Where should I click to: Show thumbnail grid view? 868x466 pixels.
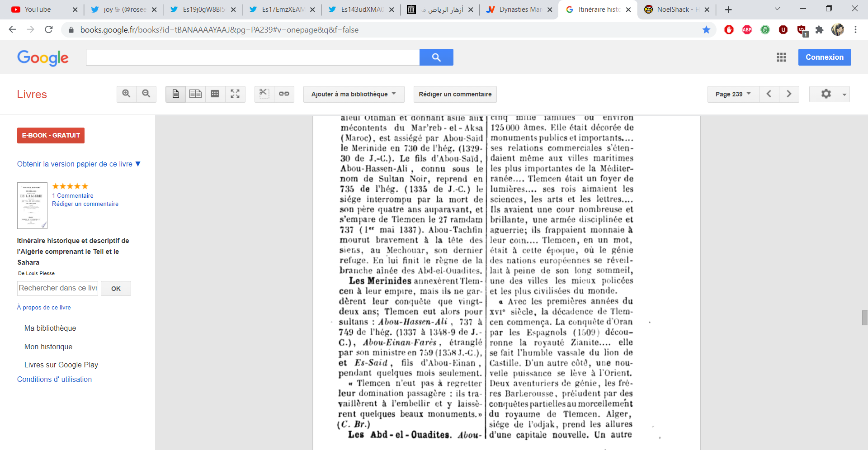(215, 94)
